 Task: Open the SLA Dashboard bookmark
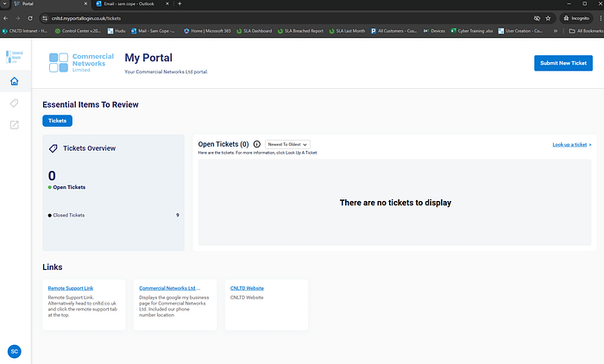coord(255,31)
